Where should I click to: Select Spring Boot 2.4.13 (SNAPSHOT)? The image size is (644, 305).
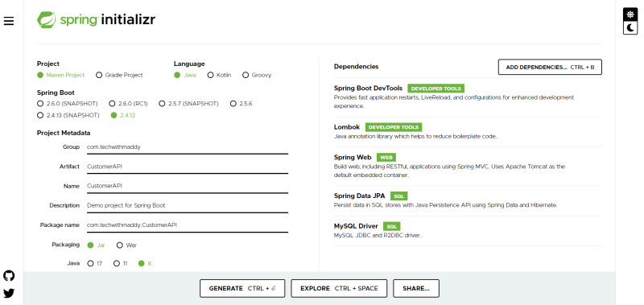coord(68,115)
